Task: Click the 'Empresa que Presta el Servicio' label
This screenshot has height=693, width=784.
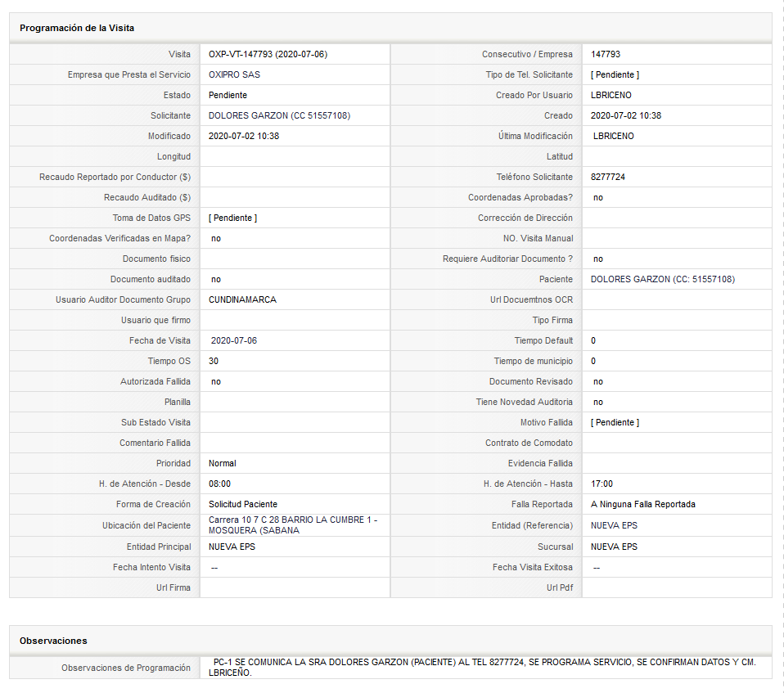Action: tap(129, 74)
